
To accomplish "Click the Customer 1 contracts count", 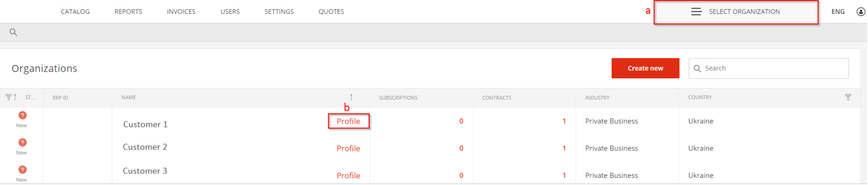I will tap(564, 121).
